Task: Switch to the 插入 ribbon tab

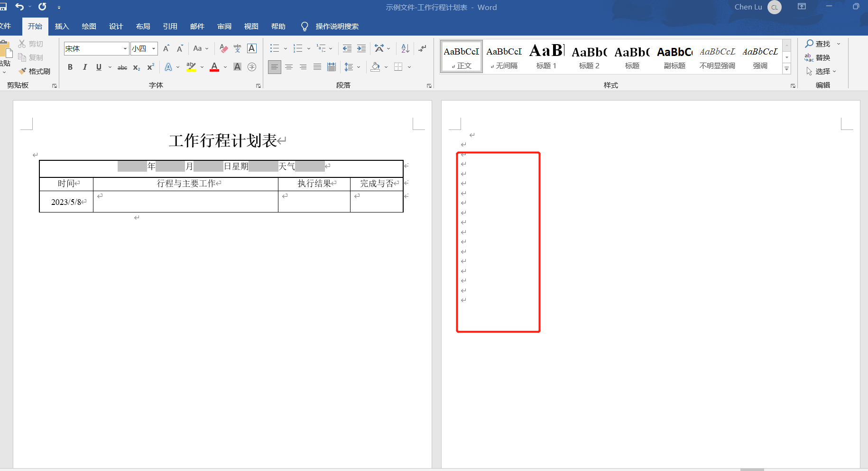Action: (62, 26)
